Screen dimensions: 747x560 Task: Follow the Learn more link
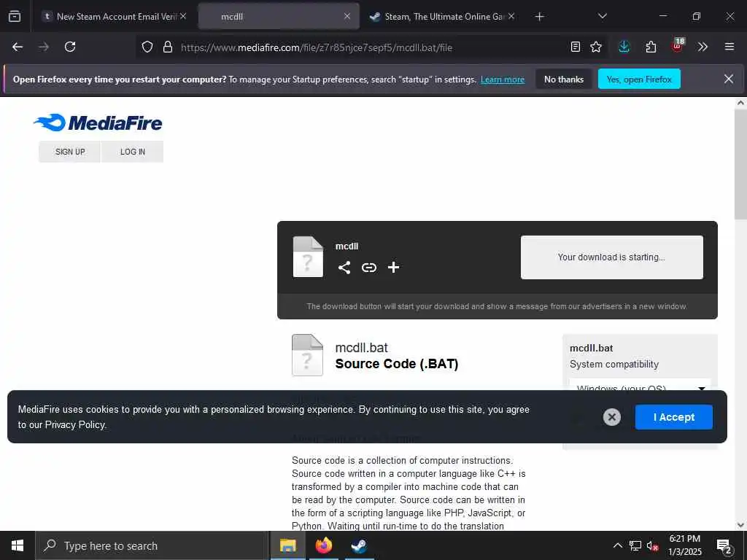coord(503,79)
